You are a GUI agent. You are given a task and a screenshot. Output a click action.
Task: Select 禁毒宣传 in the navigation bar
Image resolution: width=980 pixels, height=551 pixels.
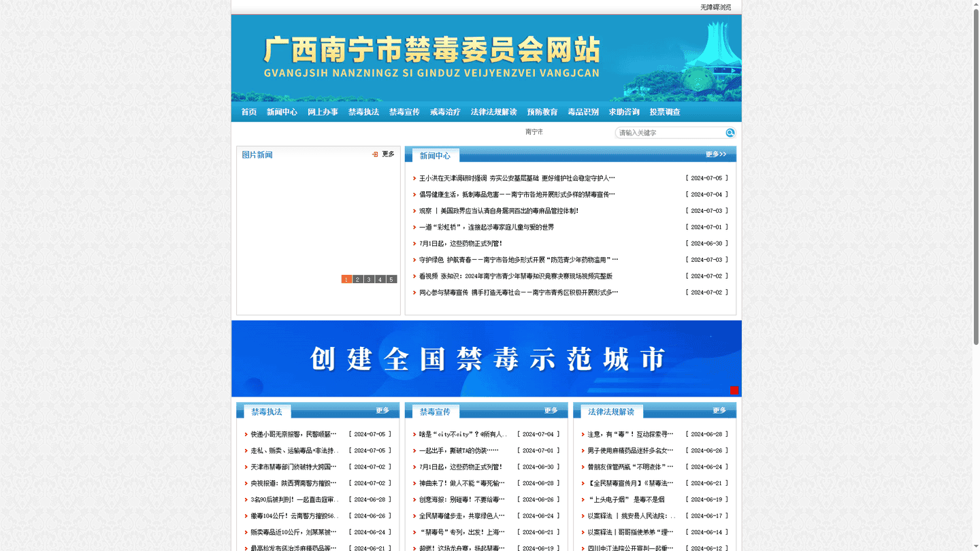(404, 112)
